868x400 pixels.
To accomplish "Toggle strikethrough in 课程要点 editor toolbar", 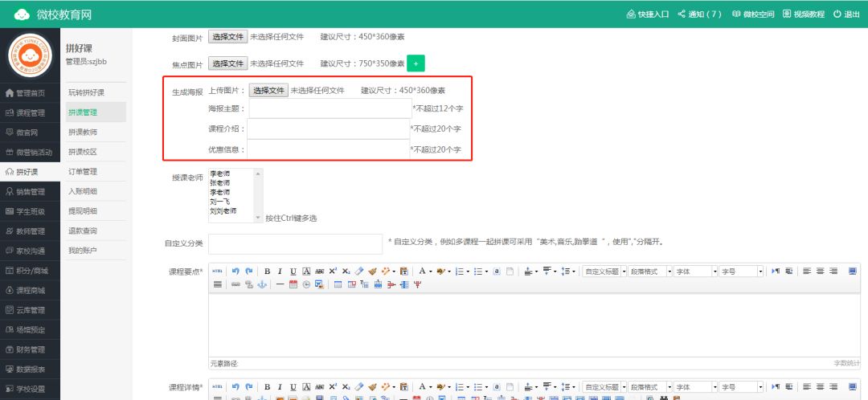I will click(319, 271).
